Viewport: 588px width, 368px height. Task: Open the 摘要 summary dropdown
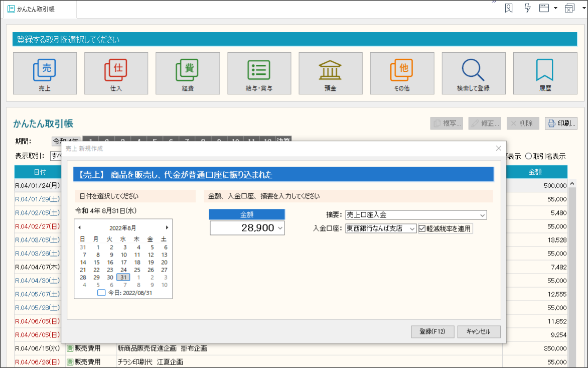[483, 215]
